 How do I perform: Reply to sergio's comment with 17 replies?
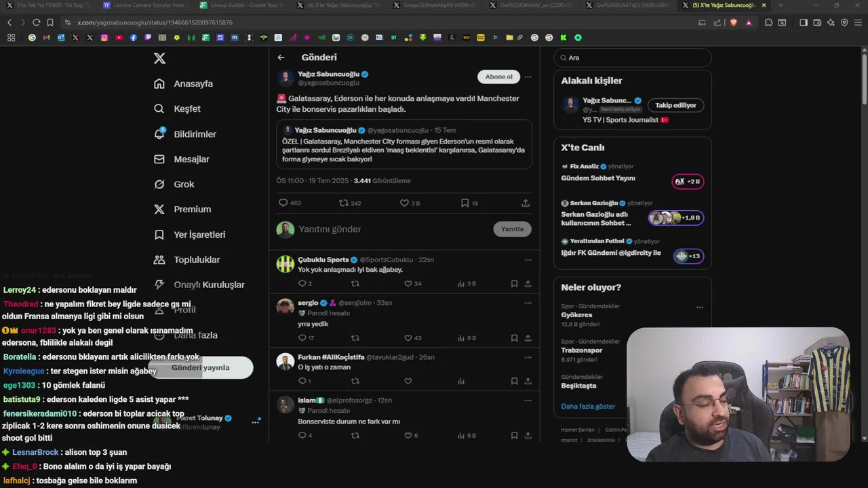(302, 338)
